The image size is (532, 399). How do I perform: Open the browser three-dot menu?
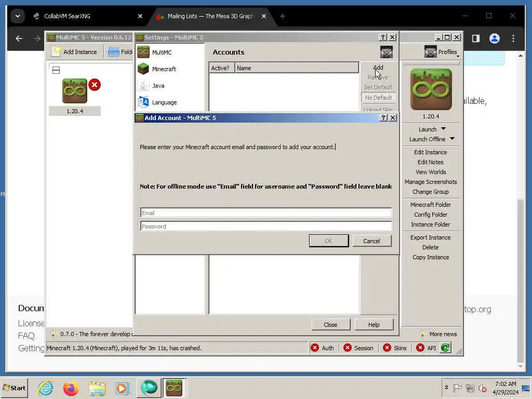pos(513,38)
